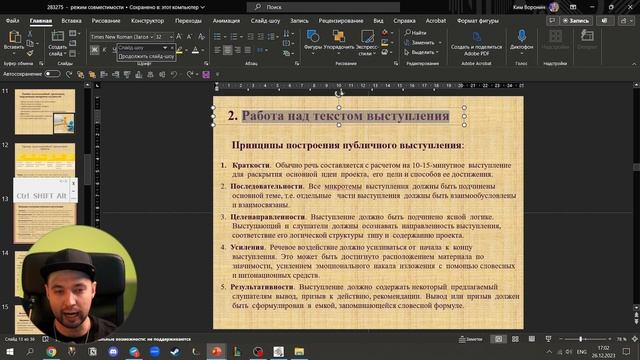The height and width of the screenshot is (360, 640).
Task: Toggle bold Ж formatting
Action: (94, 50)
